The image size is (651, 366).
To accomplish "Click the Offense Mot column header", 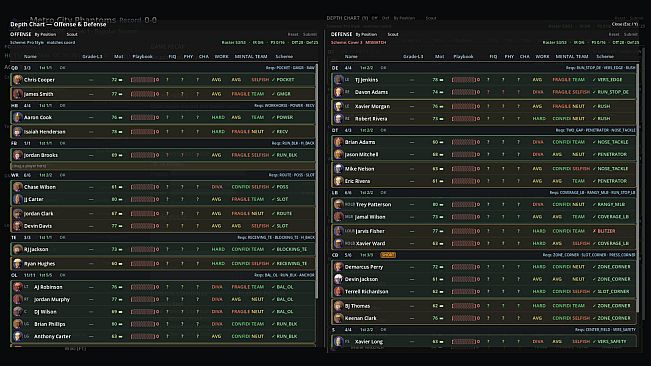I will click(x=119, y=56).
